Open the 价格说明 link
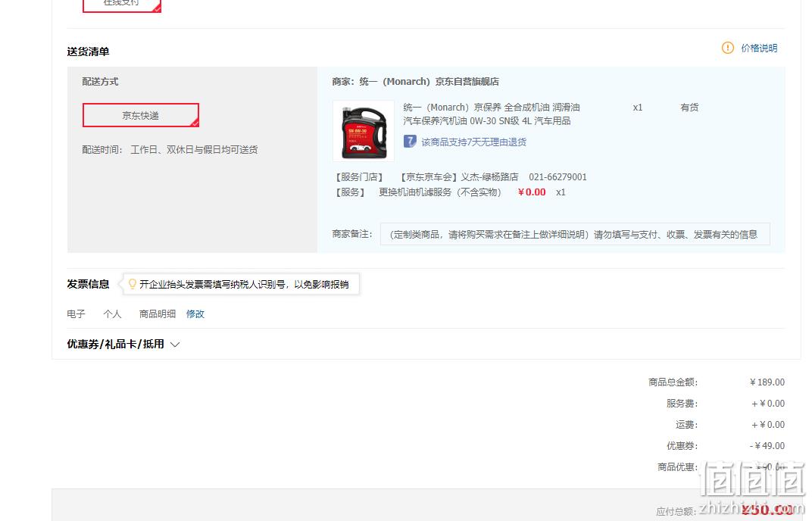The height and width of the screenshot is (521, 812). coord(759,48)
